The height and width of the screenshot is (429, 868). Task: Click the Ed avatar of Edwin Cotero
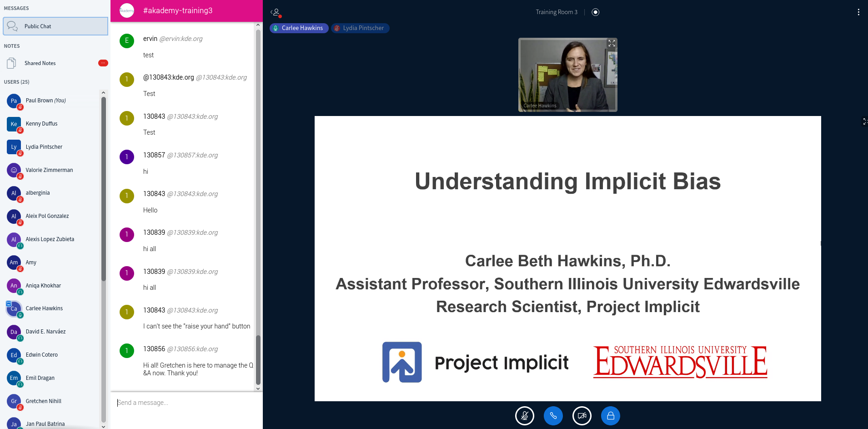[14, 355]
